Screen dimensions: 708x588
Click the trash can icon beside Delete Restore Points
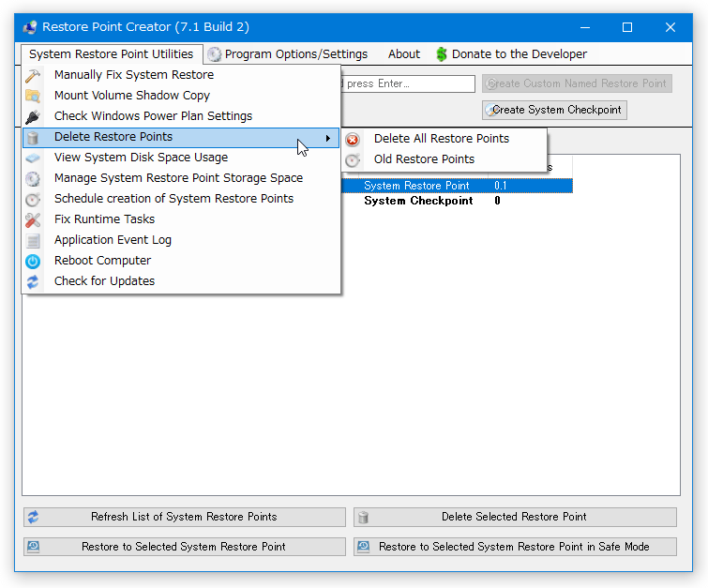tap(33, 137)
